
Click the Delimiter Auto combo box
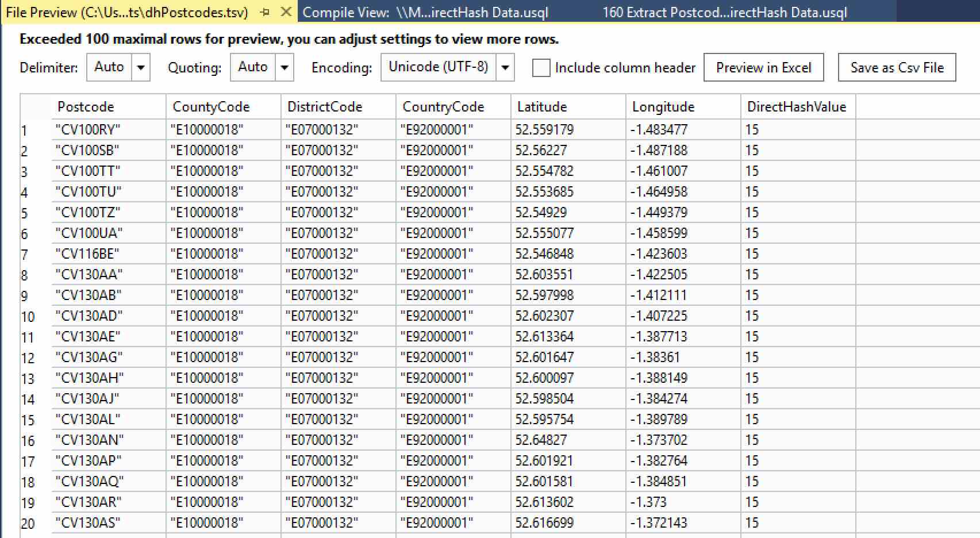118,67
